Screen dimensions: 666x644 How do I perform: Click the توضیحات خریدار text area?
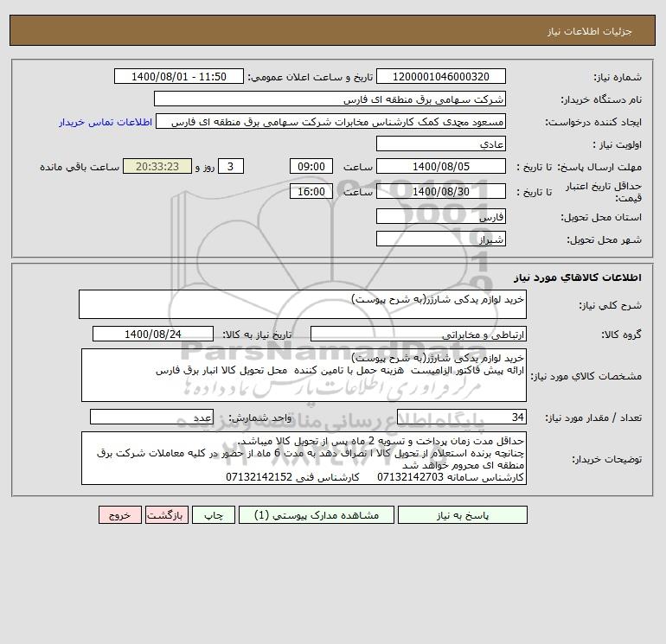(x=304, y=458)
